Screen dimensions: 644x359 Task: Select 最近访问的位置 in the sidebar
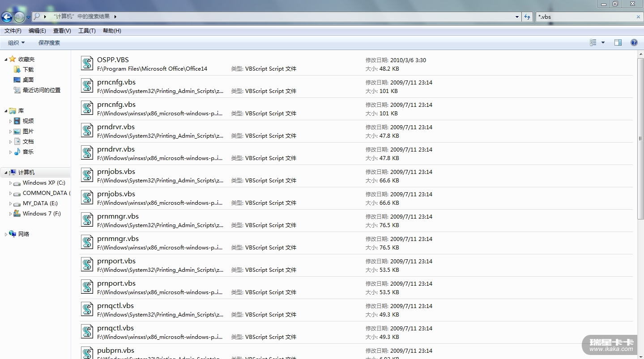point(42,90)
